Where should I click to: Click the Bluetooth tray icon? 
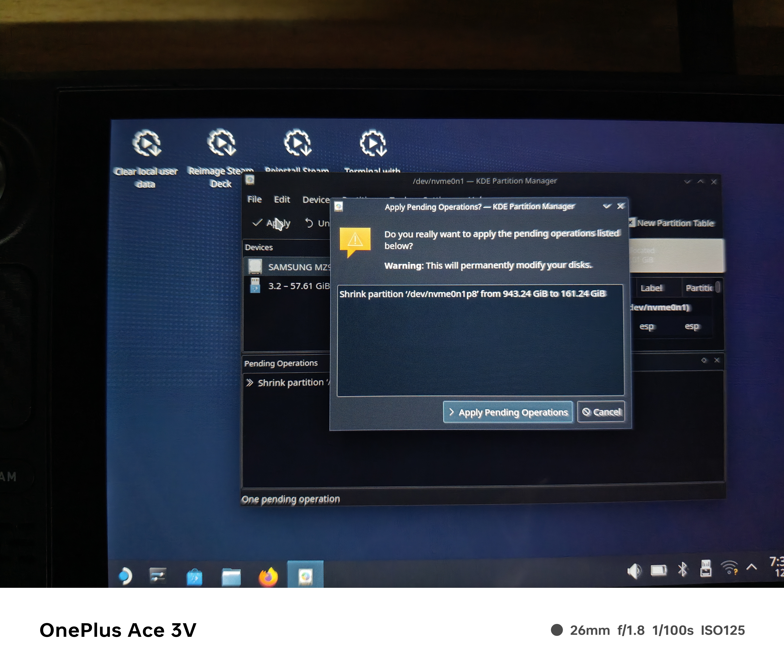pyautogui.click(x=683, y=569)
